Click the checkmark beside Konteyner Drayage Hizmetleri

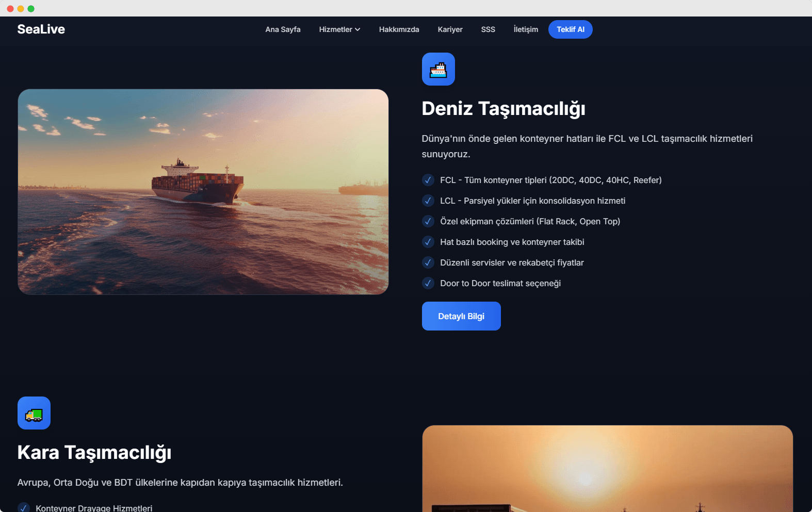click(24, 508)
